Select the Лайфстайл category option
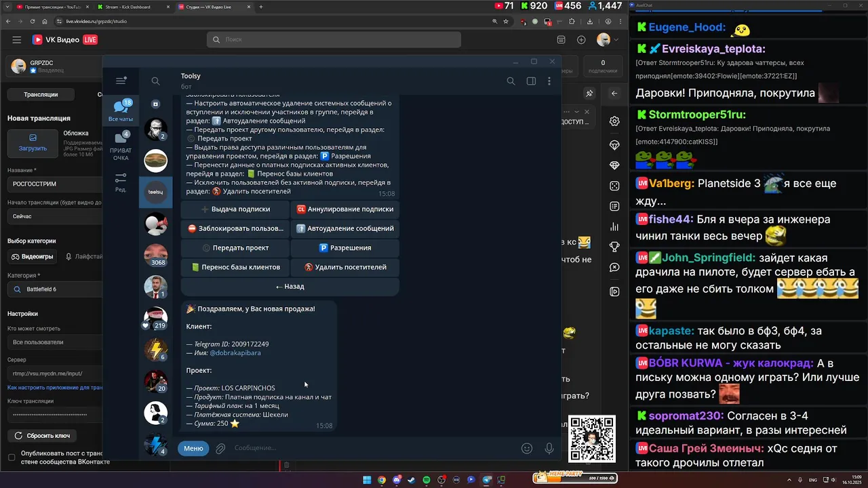 tap(84, 257)
